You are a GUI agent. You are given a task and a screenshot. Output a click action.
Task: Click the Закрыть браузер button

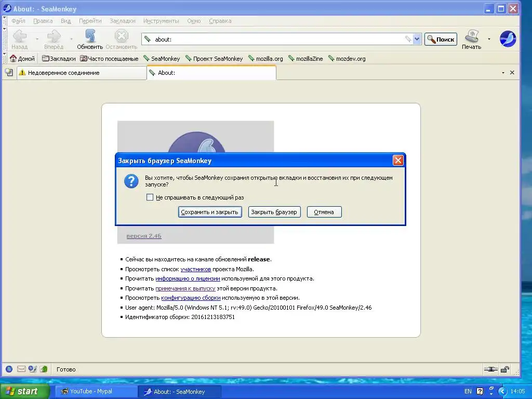point(274,212)
